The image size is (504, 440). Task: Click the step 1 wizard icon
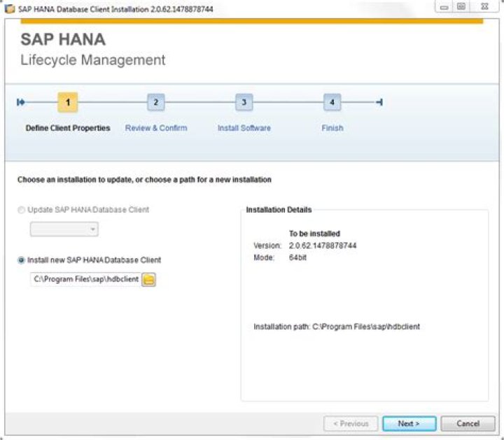click(x=68, y=102)
